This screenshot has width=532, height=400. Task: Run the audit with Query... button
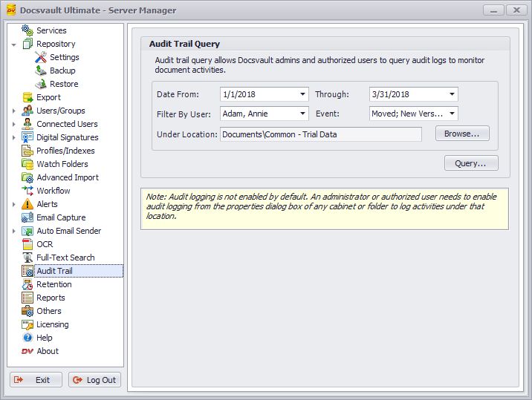[x=471, y=163]
